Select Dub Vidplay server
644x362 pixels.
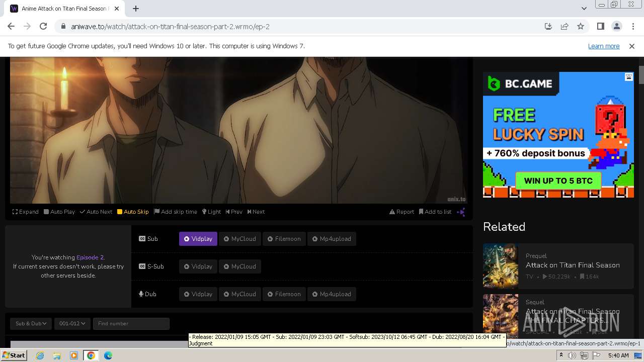coord(198,294)
